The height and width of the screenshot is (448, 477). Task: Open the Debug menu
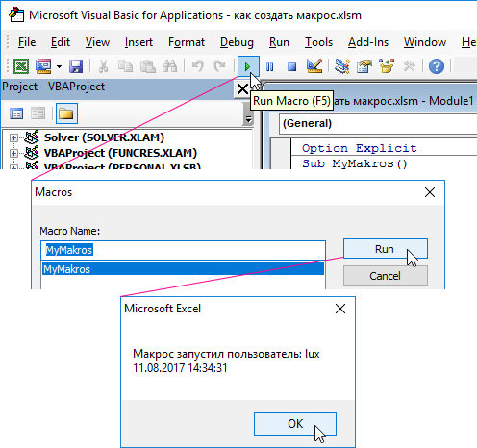[x=237, y=42]
